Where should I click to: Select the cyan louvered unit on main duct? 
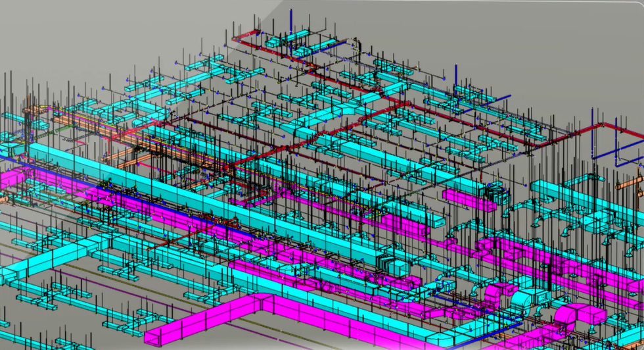(x=392, y=264)
